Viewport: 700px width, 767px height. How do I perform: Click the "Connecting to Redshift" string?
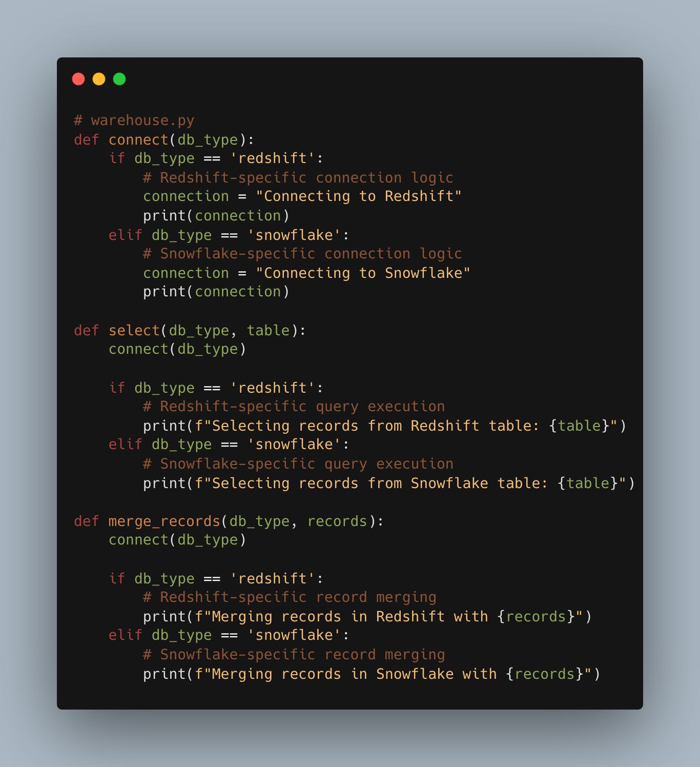click(x=359, y=196)
